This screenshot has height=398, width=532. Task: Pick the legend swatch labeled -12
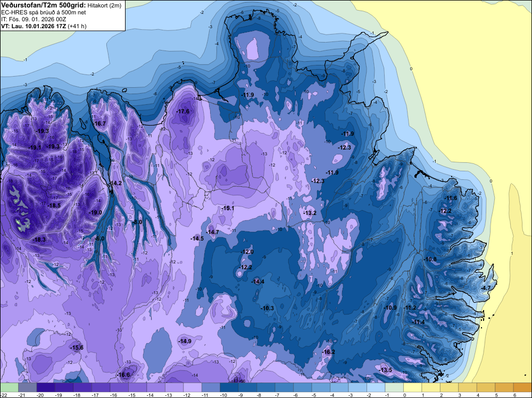coord(193,387)
